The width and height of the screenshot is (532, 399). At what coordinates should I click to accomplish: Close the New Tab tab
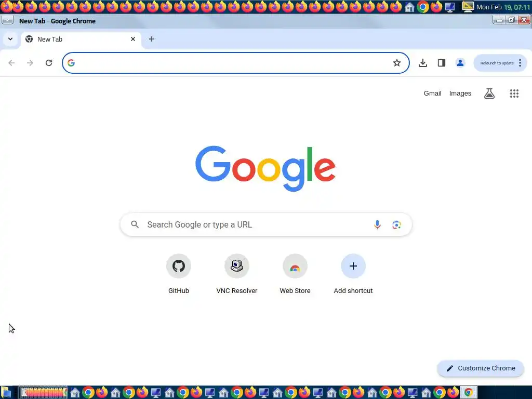click(133, 39)
